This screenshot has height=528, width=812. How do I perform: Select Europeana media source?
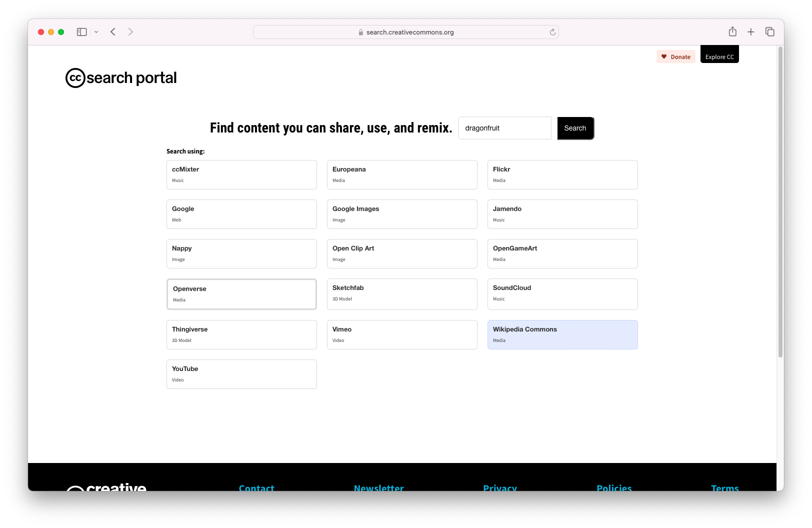(402, 174)
